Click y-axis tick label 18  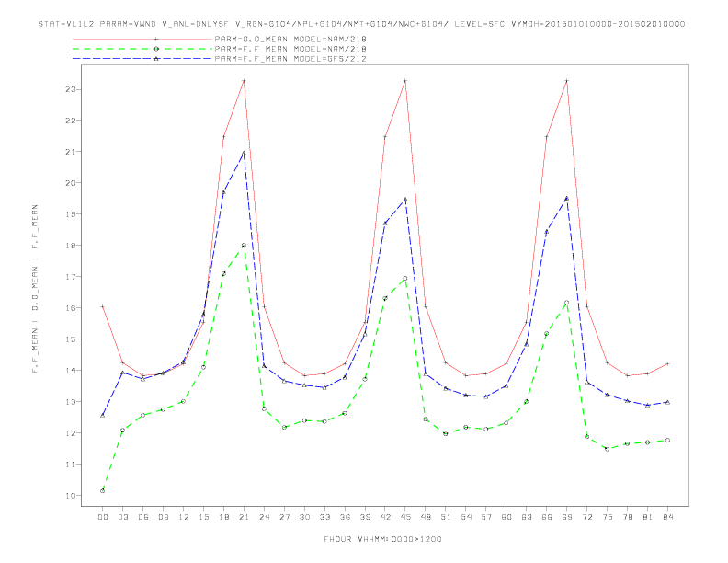[x=71, y=246]
